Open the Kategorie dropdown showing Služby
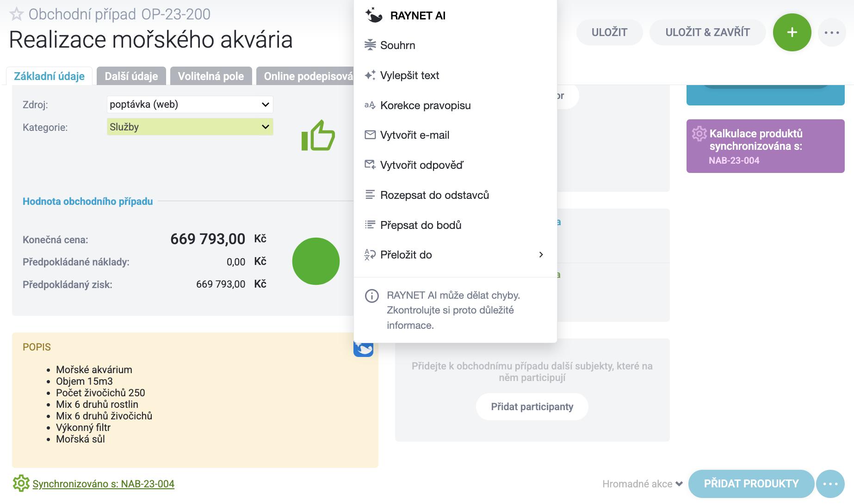This screenshot has width=854, height=504. coord(190,127)
